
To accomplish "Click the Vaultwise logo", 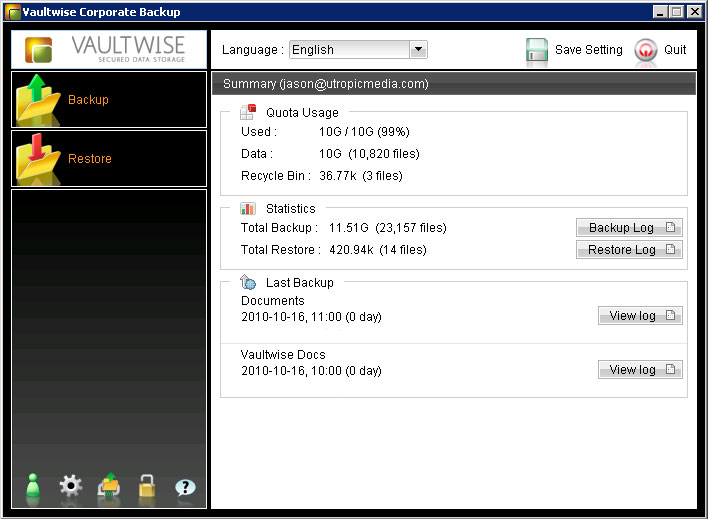I will point(109,49).
